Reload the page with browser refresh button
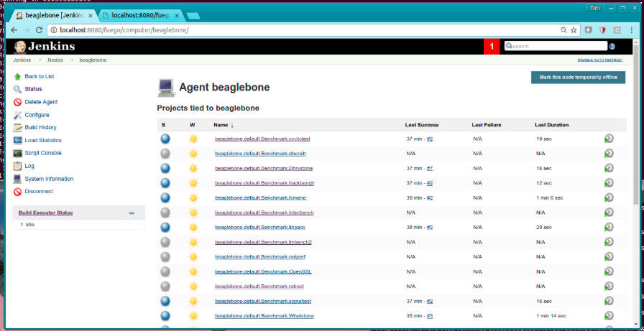This screenshot has height=331, width=644. [40, 30]
